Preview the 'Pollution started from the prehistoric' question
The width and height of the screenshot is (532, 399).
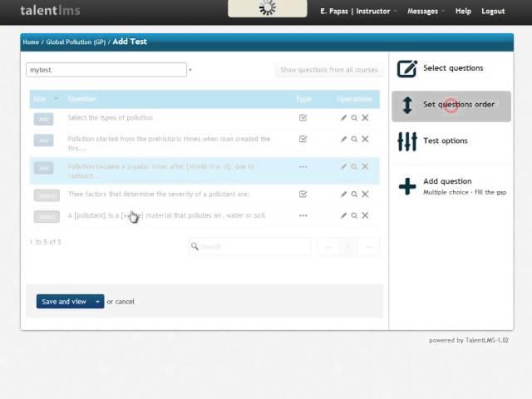pyautogui.click(x=354, y=139)
